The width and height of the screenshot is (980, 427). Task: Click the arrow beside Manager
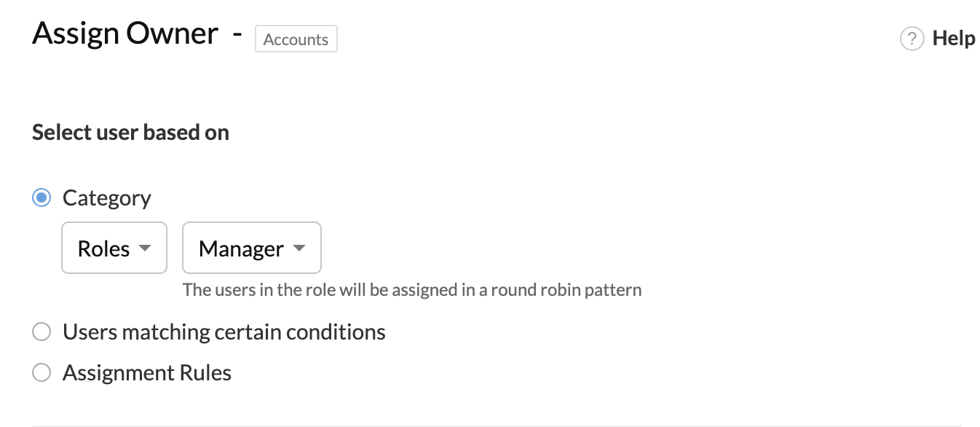pyautogui.click(x=299, y=248)
